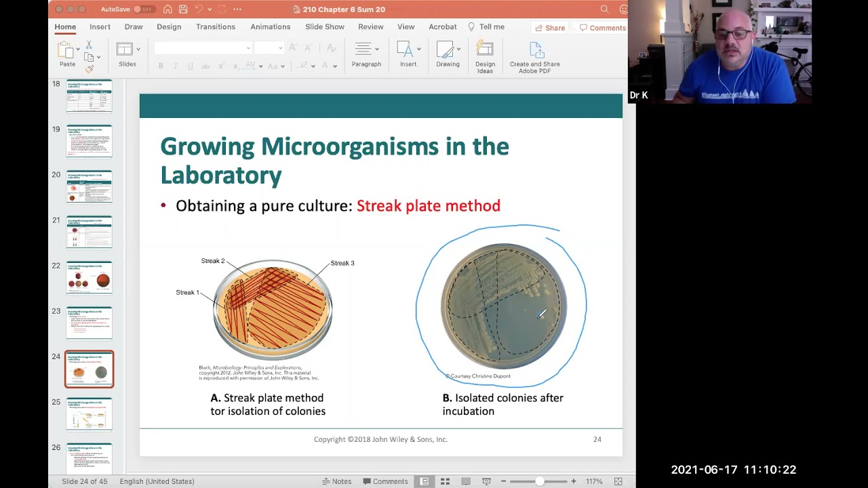Toggle the AutoSave switch
Screen dimensions: 868x488
143,9
